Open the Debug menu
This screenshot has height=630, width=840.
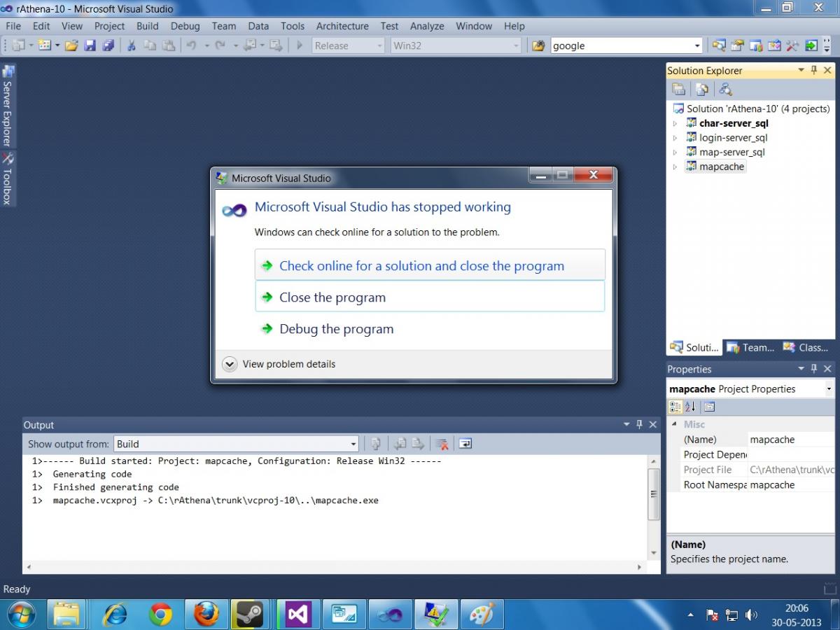click(185, 26)
